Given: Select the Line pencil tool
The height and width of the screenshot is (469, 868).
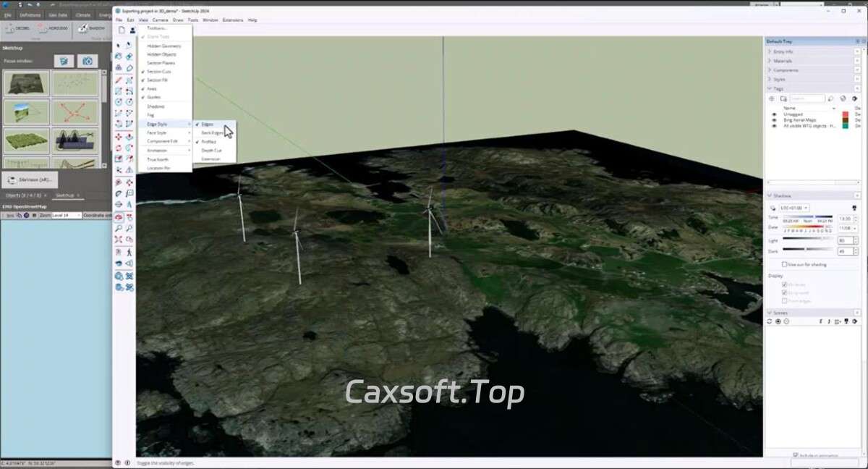Looking at the screenshot, I should (119, 80).
